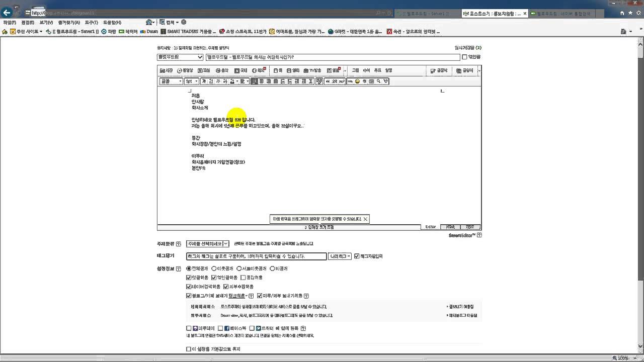The image size is (644, 362).
Task: Open the font size 9pt dropdown
Action: (x=191, y=81)
